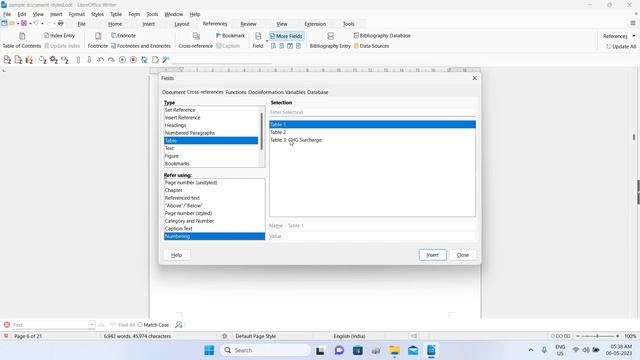Click Insert button in Fields dialog

[x=433, y=255]
